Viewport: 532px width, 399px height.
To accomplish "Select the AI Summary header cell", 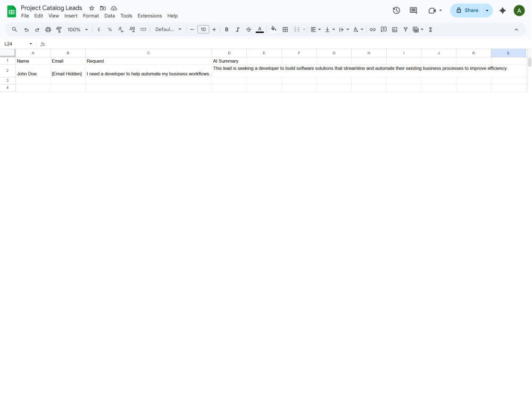I will [229, 61].
